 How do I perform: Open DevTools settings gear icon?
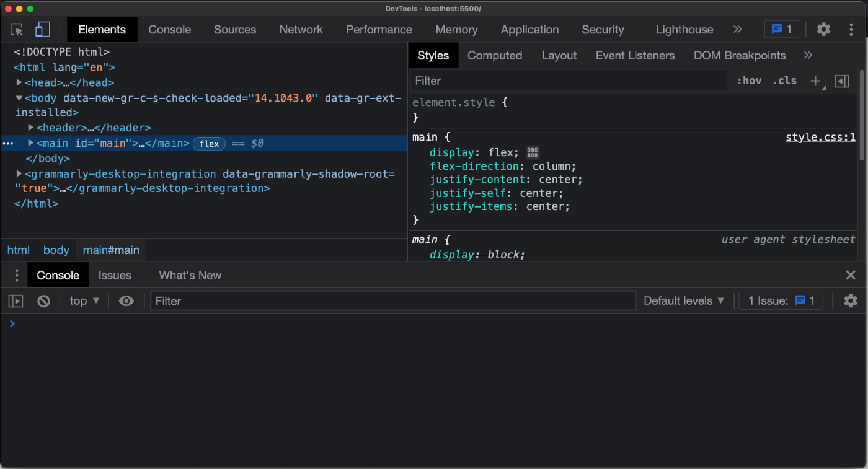pyautogui.click(x=823, y=29)
